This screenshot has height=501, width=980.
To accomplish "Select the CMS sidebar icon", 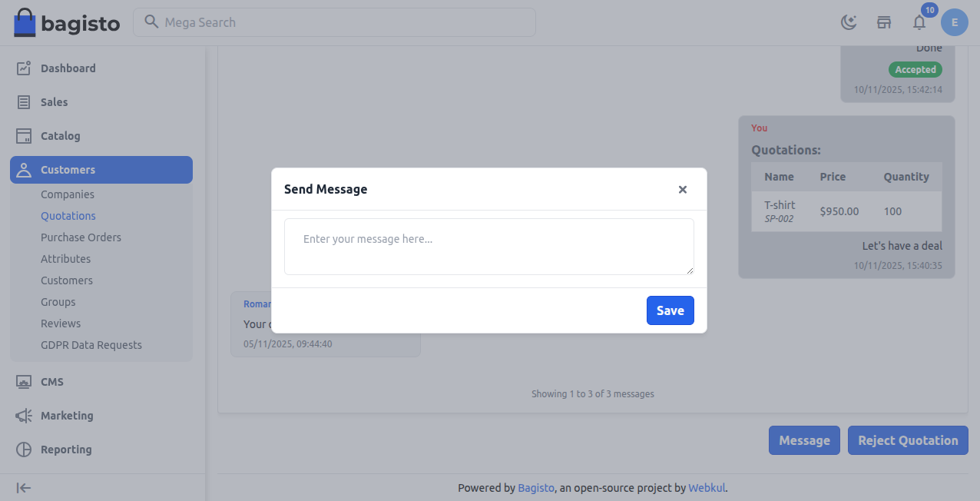I will pos(23,381).
